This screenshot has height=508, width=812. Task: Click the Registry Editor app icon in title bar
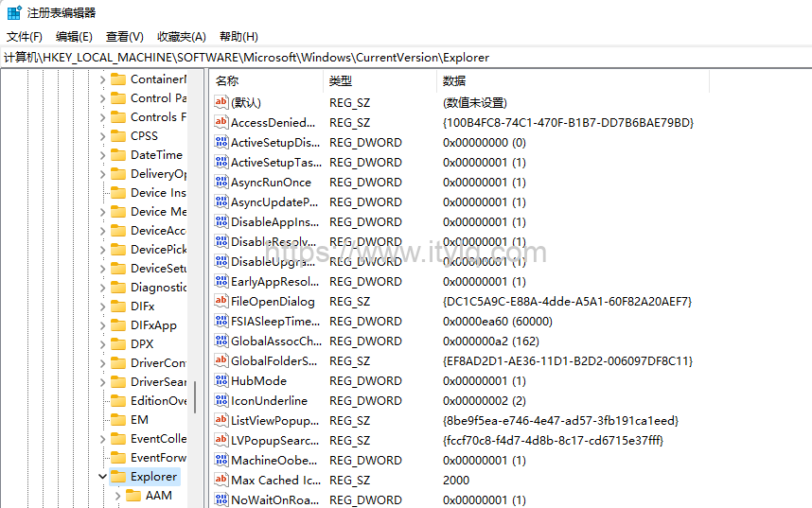(14, 12)
